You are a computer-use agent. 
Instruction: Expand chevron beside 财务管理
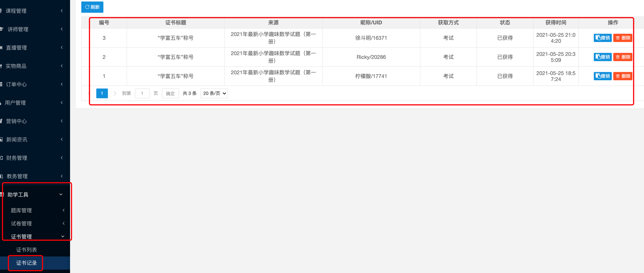(61, 158)
